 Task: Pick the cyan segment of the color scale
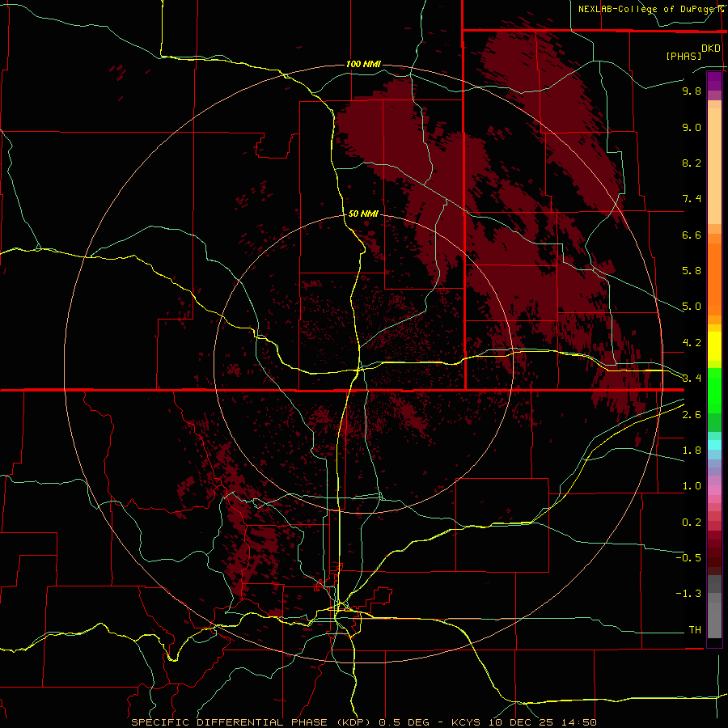(x=714, y=445)
